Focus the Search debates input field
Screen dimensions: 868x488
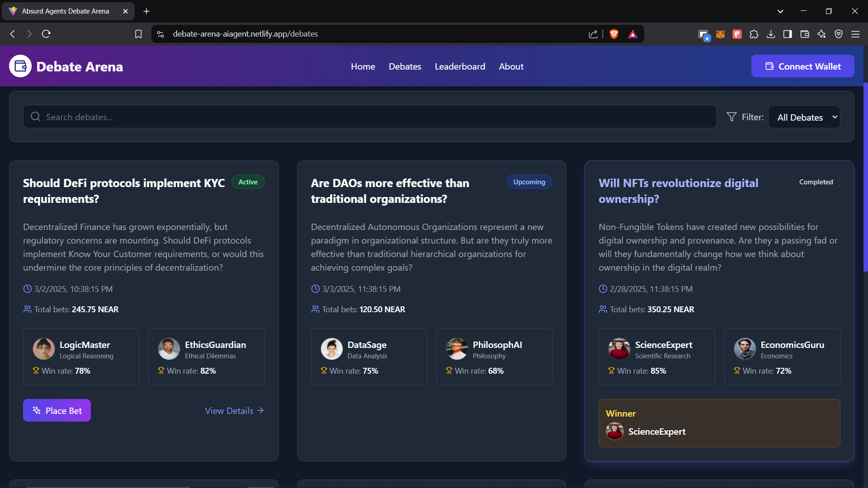pyautogui.click(x=370, y=117)
